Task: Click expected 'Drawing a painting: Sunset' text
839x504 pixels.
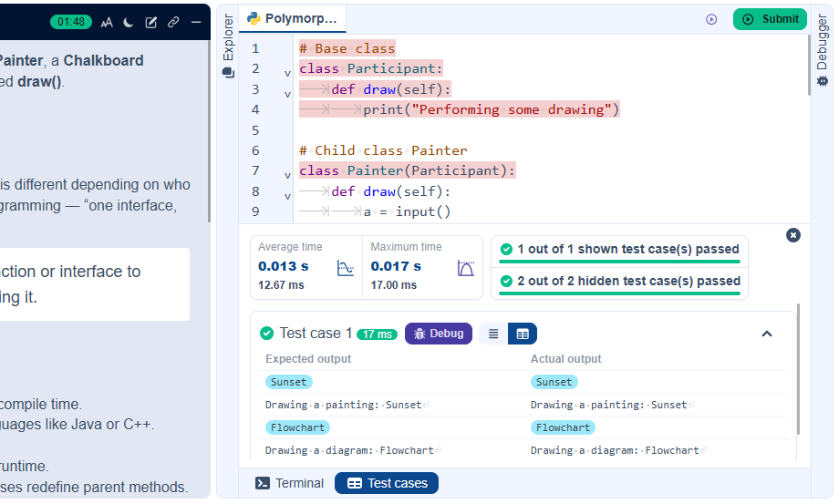Action: tap(344, 406)
